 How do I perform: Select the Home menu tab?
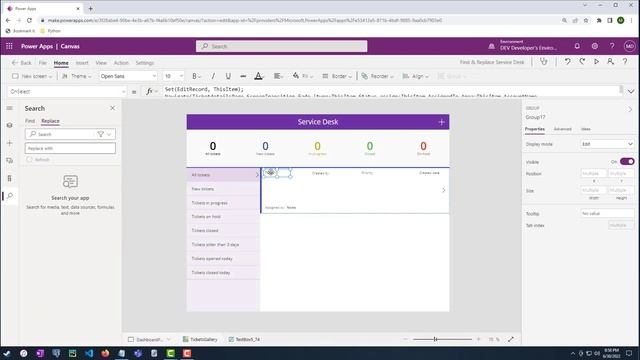tap(61, 63)
